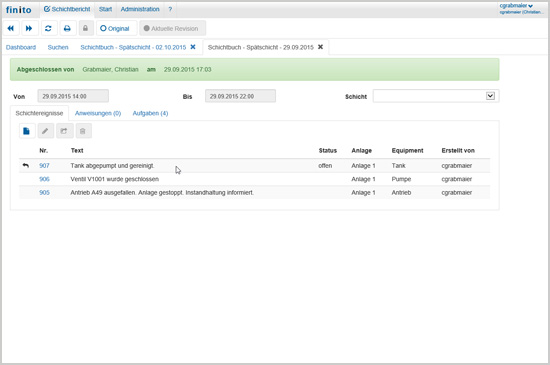Switch to Aufgaben (4) tab
This screenshot has height=365, width=550.
coord(150,113)
